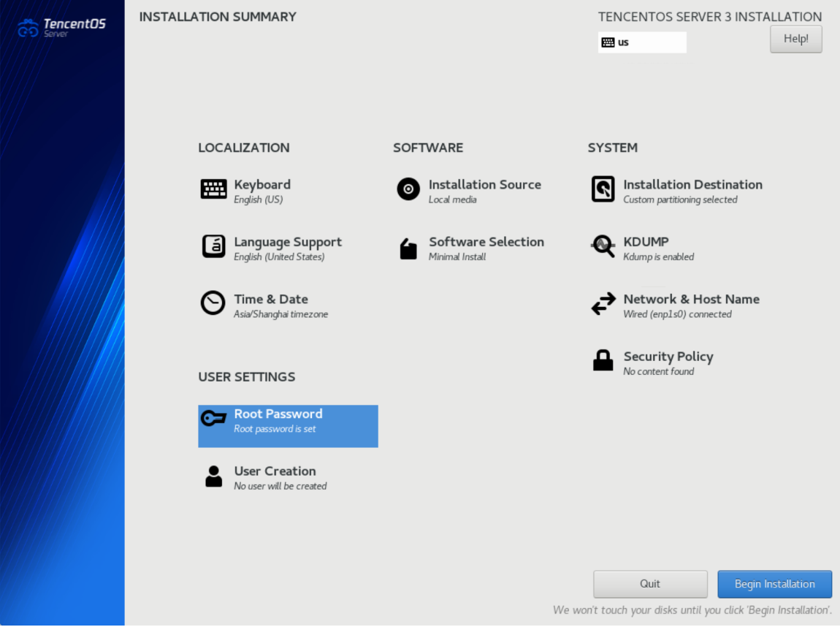Click the 'English (US)' keyboard status text
Viewport: 840px width, 627px height.
pyautogui.click(x=259, y=200)
